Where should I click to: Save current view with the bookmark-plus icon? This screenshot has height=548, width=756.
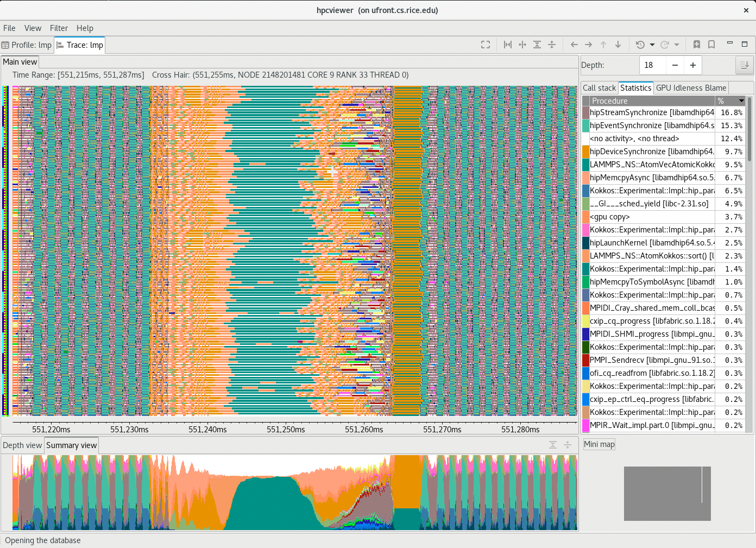point(697,45)
